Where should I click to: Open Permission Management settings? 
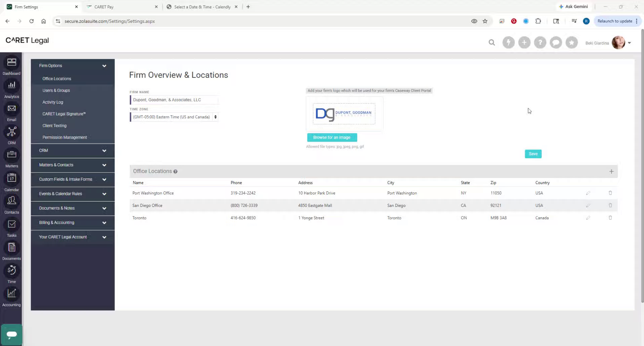pos(64,137)
